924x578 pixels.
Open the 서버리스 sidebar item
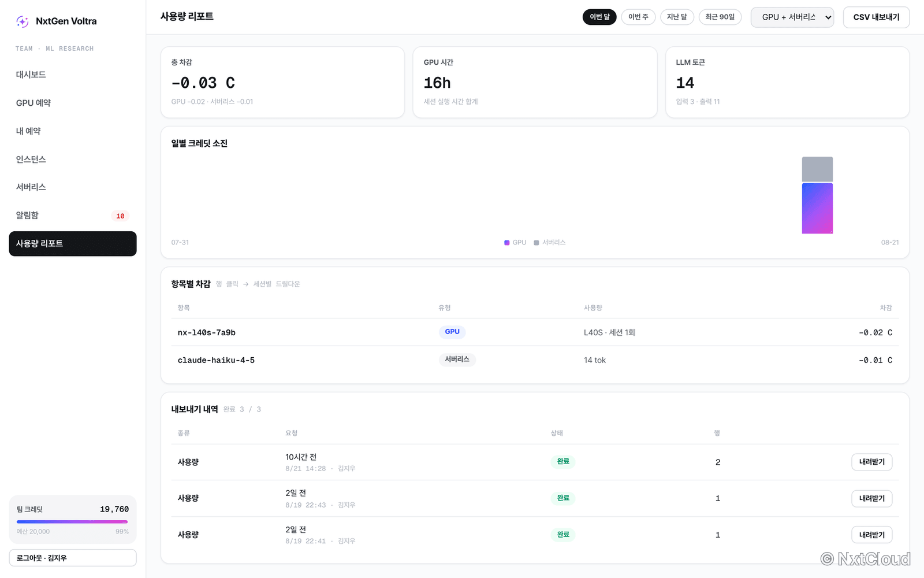click(73, 187)
